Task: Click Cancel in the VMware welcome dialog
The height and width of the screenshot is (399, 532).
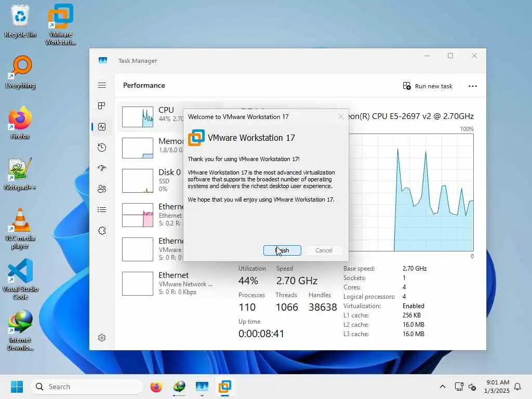Action: 324,250
